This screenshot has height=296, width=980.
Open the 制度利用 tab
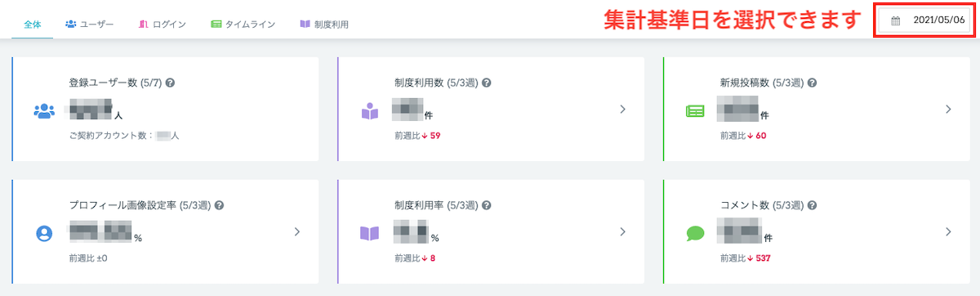[x=324, y=24]
